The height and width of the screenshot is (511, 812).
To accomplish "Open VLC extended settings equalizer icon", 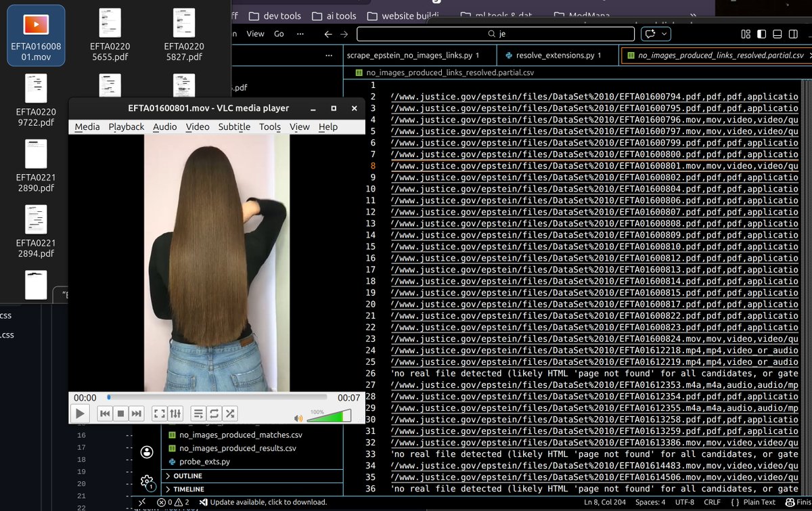I will click(x=175, y=413).
